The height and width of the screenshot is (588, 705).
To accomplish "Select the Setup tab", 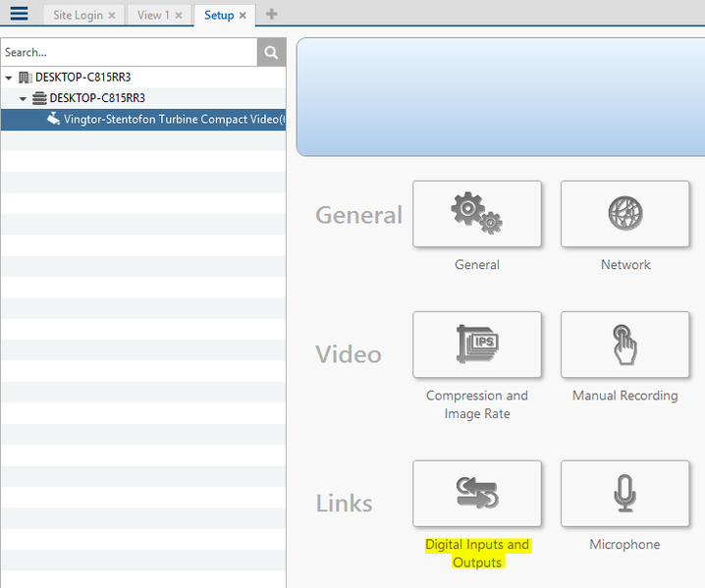I will [218, 16].
